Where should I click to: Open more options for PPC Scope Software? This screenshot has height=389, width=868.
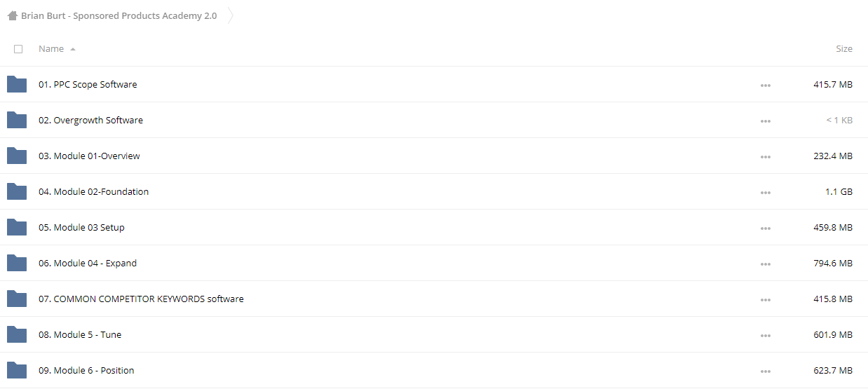coord(765,85)
